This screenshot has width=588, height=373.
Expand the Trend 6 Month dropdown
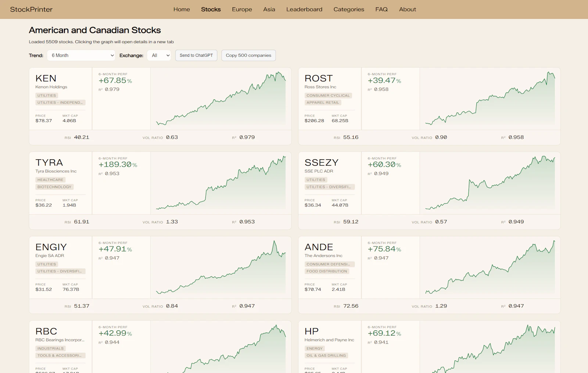(81, 56)
